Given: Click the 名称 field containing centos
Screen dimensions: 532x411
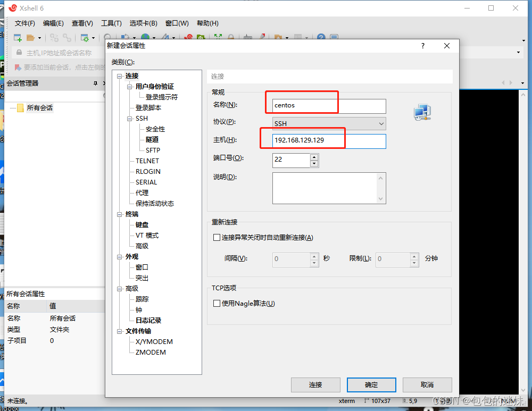Looking at the screenshot, I should [329, 106].
